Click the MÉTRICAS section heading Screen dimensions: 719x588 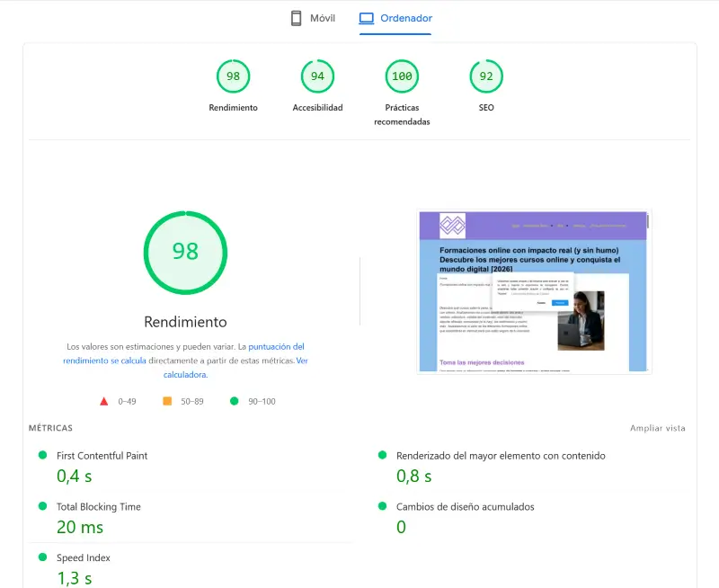[50, 428]
